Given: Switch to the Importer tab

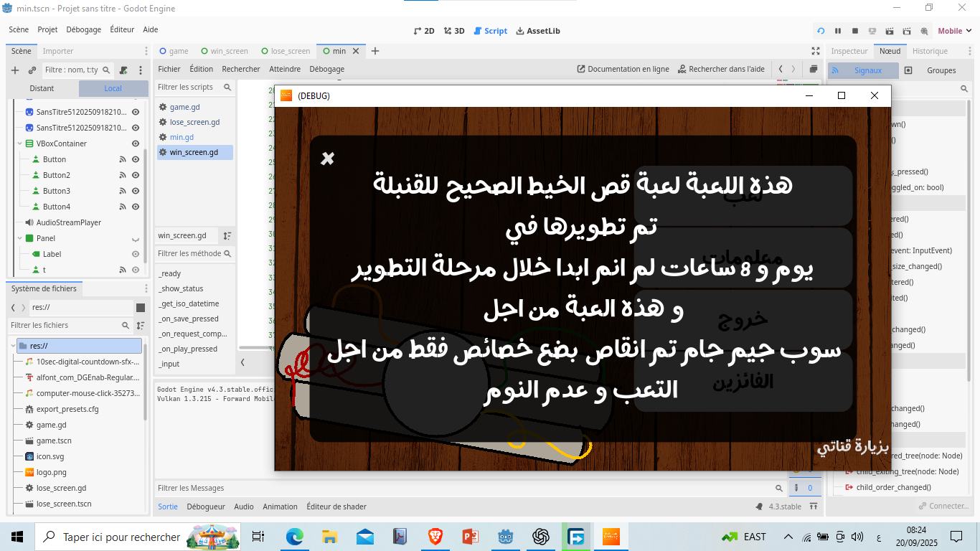Looking at the screenshot, I should (58, 51).
